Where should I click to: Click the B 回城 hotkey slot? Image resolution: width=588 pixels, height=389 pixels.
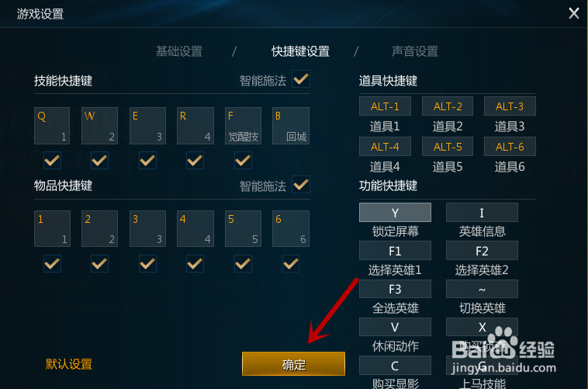click(x=291, y=126)
